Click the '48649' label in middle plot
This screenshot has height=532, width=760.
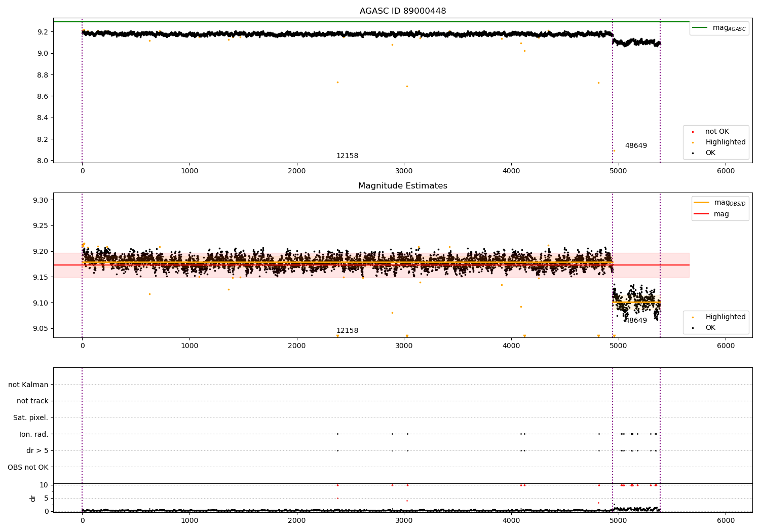(636, 321)
